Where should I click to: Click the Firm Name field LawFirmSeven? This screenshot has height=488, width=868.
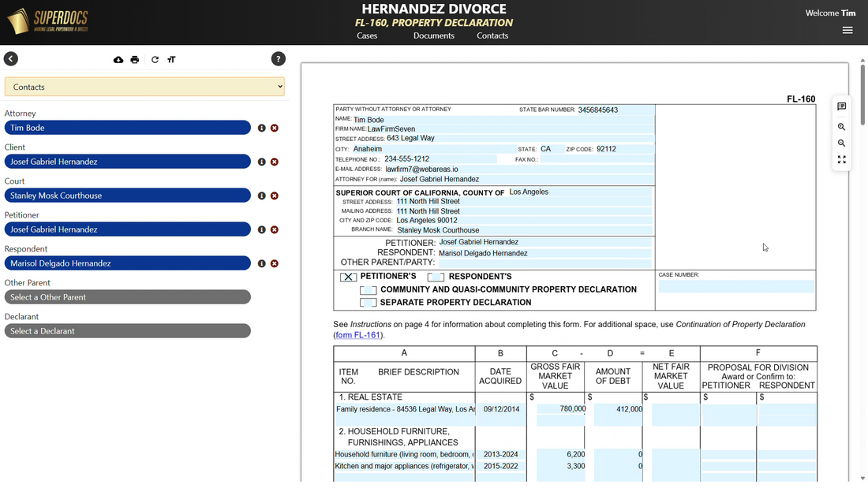click(x=510, y=129)
